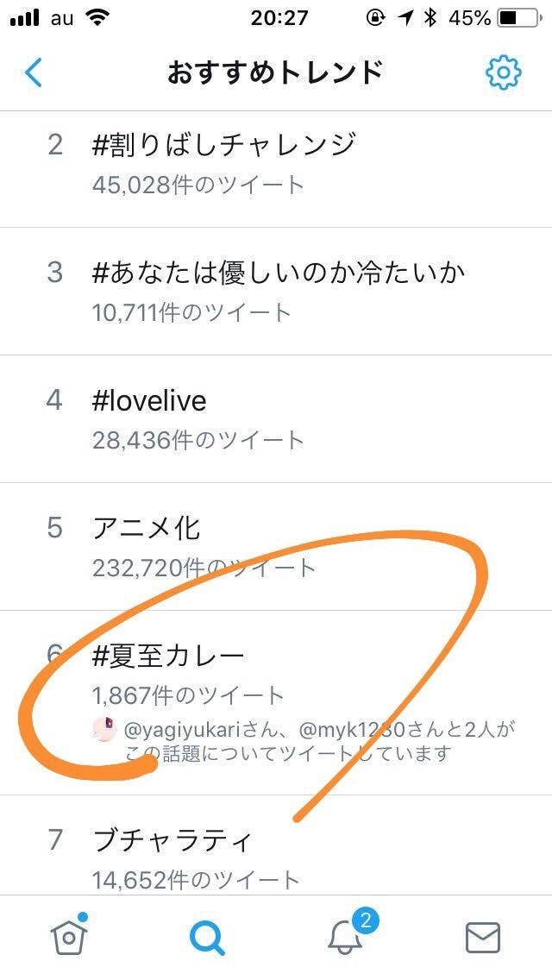Open trend #割りばしチャレンジ
Viewport: 552px width, 980px height.
tap(224, 144)
